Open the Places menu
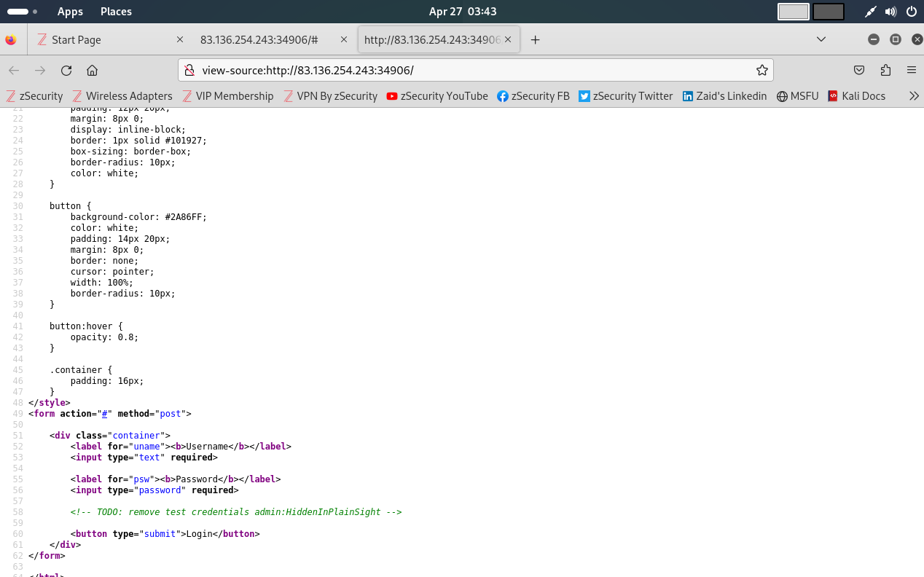The width and height of the screenshot is (924, 577). click(115, 11)
